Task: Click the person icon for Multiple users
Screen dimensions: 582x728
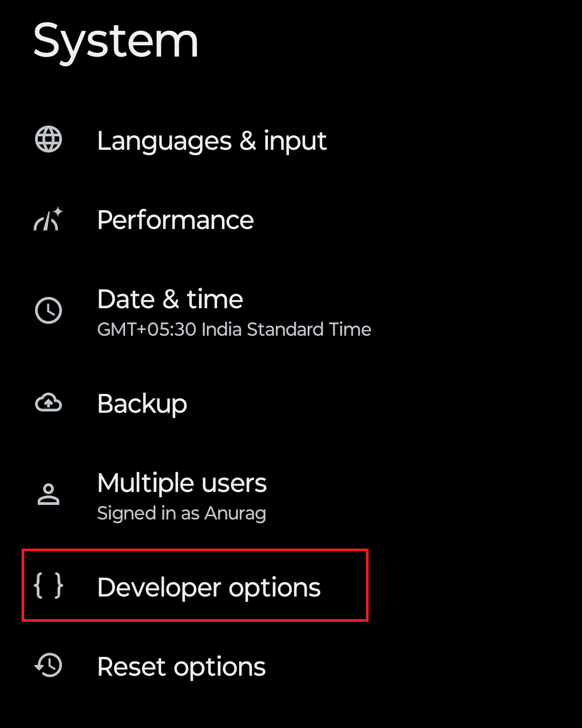Action: (48, 494)
